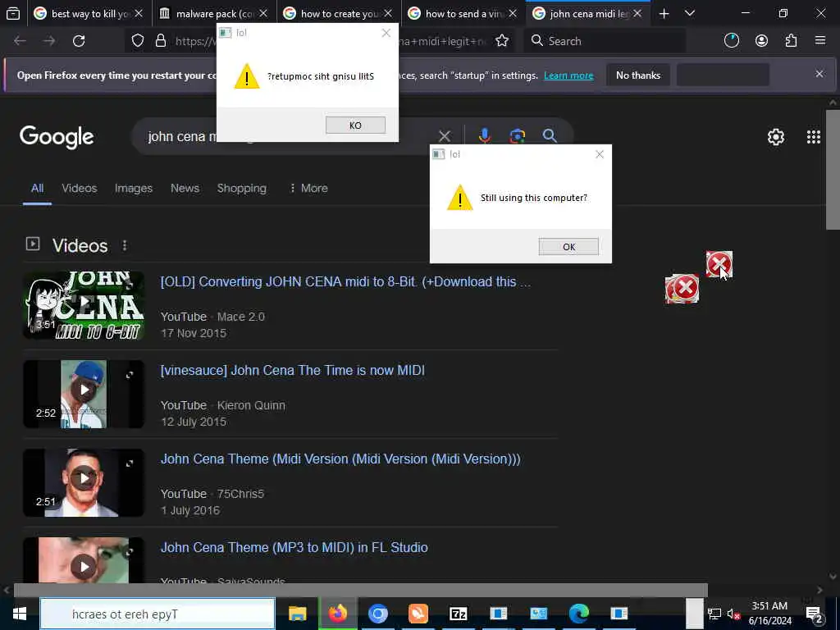Click No thanks in Firefox startup banner

tap(638, 75)
